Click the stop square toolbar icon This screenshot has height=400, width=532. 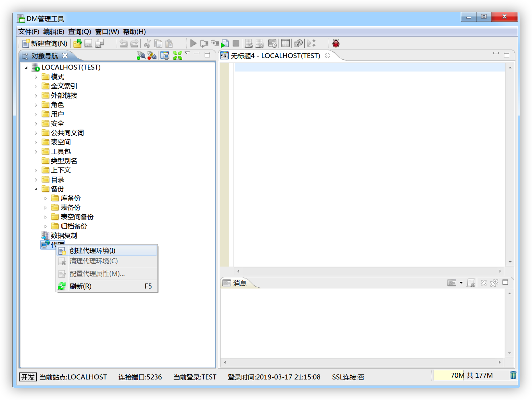236,43
